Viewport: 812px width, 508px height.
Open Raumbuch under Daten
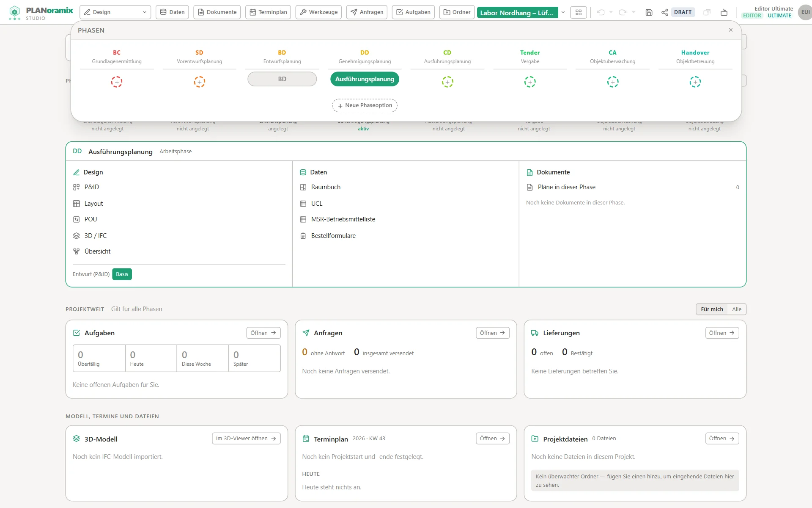coord(326,187)
